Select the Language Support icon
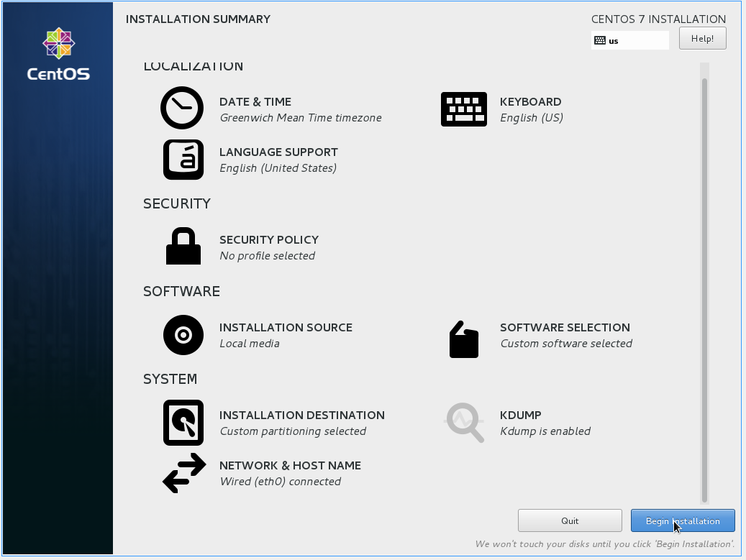 click(183, 159)
